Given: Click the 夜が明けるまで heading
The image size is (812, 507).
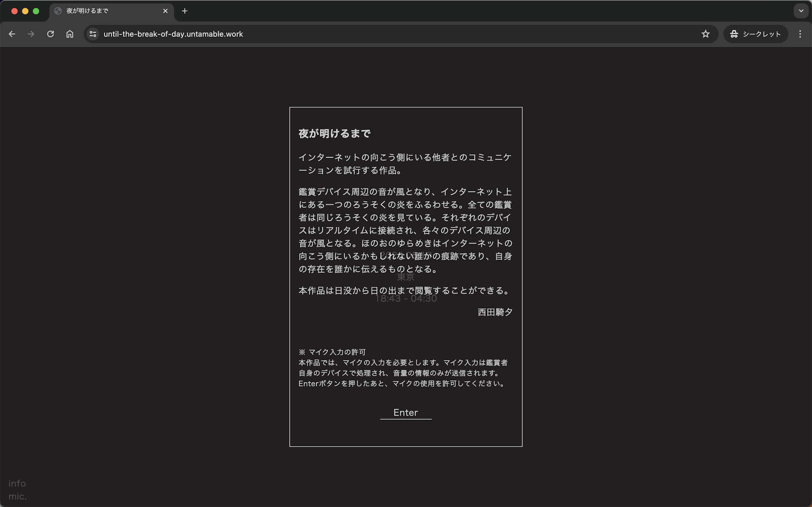Looking at the screenshot, I should tap(335, 134).
